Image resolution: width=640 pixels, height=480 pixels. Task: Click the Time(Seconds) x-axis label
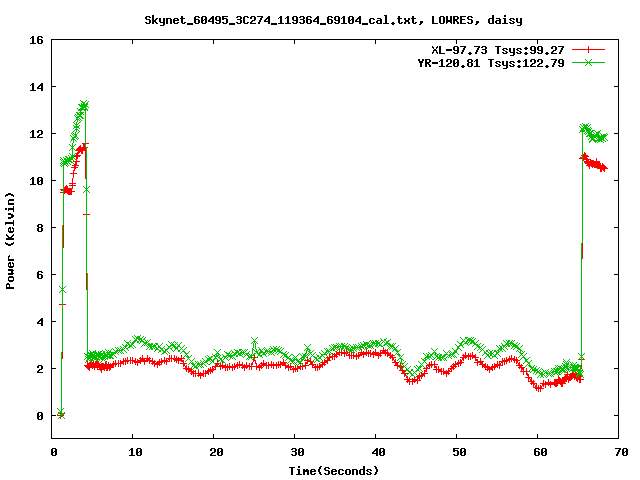[335, 470]
